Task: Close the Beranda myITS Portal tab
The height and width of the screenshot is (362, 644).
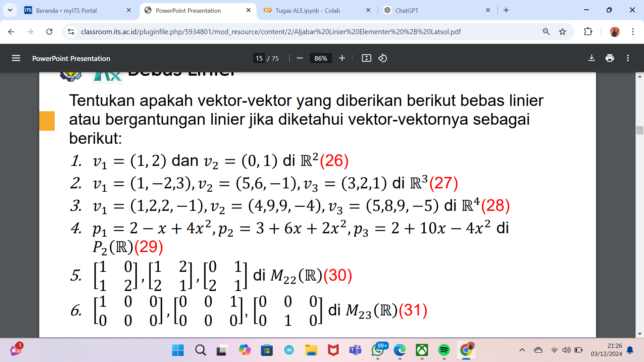Action: [129, 10]
